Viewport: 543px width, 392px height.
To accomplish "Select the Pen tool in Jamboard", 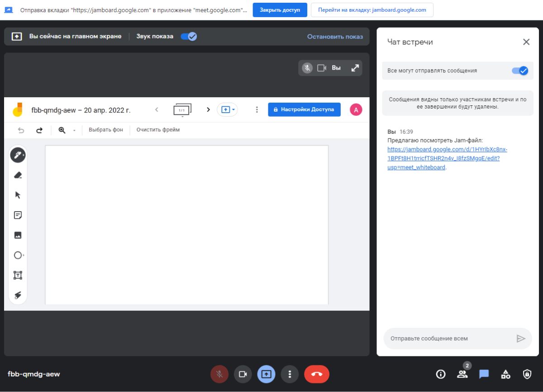I will [x=18, y=155].
